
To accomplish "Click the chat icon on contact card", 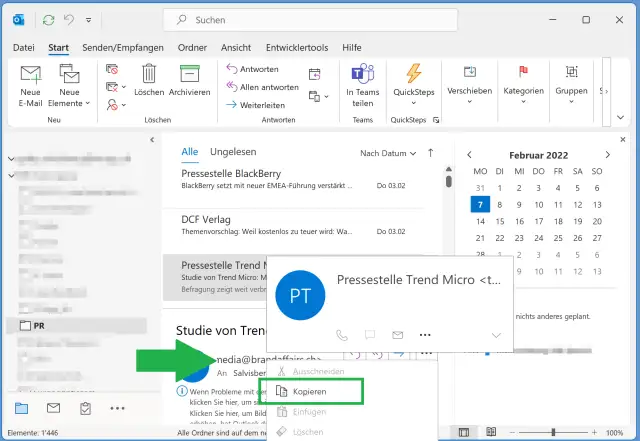I will [370, 335].
